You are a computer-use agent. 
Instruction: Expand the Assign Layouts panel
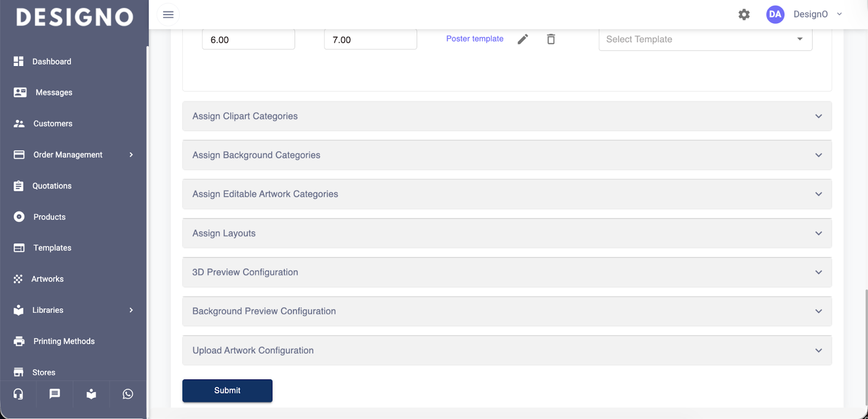pyautogui.click(x=507, y=233)
